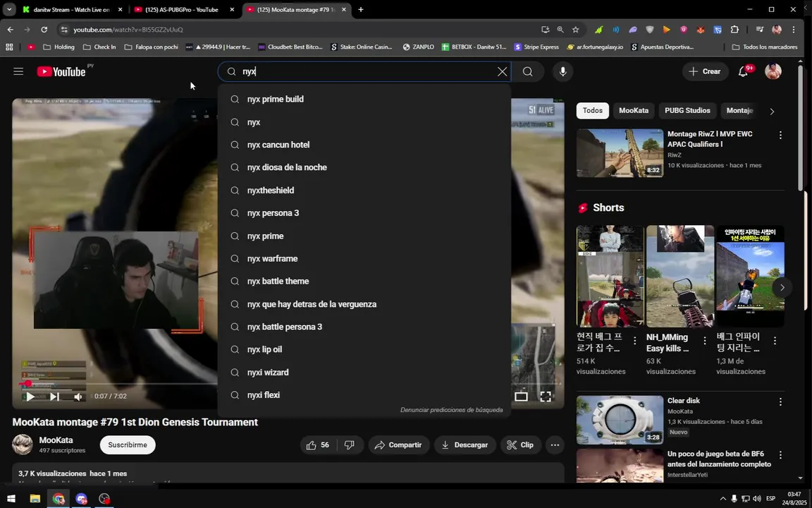Select suggestion 'nyxi wizard'
Screen dimensions: 812x508
coord(364,373)
